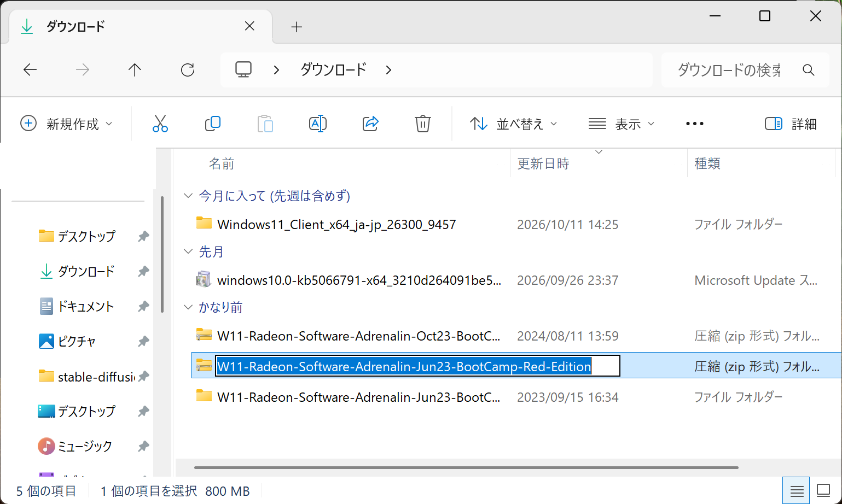Click the search magnifier icon
This screenshot has width=842, height=504.
[809, 70]
